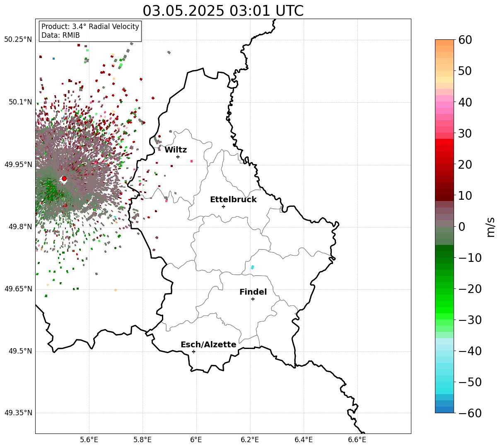Viewport: 500px width, 448px height.
Task: Click the 6.2°E longitude tick label
Action: (250, 440)
